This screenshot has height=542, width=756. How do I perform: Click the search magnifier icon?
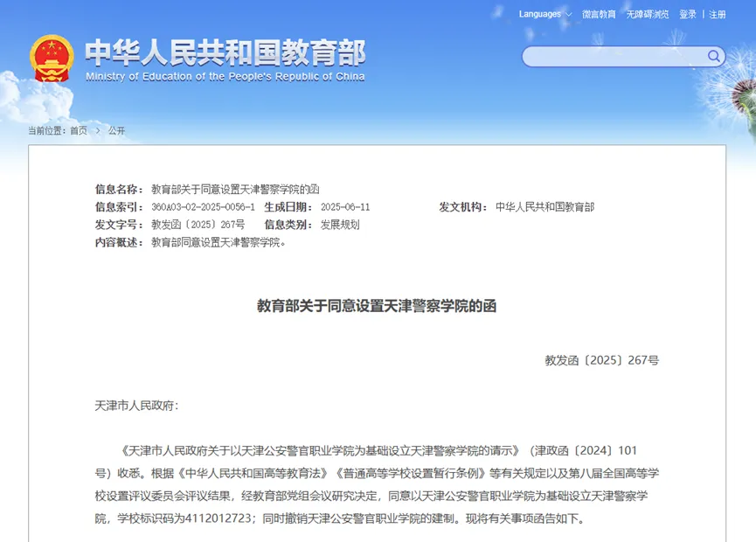point(713,56)
